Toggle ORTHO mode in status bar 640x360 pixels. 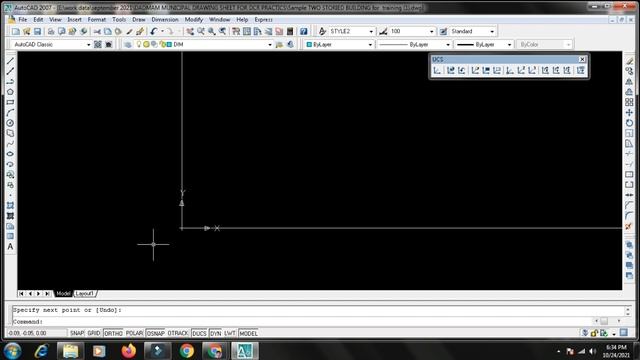coord(113,333)
